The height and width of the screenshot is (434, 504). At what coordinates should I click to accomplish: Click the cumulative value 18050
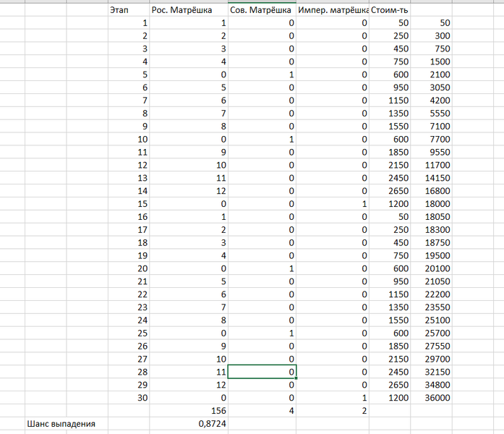coord(431,217)
